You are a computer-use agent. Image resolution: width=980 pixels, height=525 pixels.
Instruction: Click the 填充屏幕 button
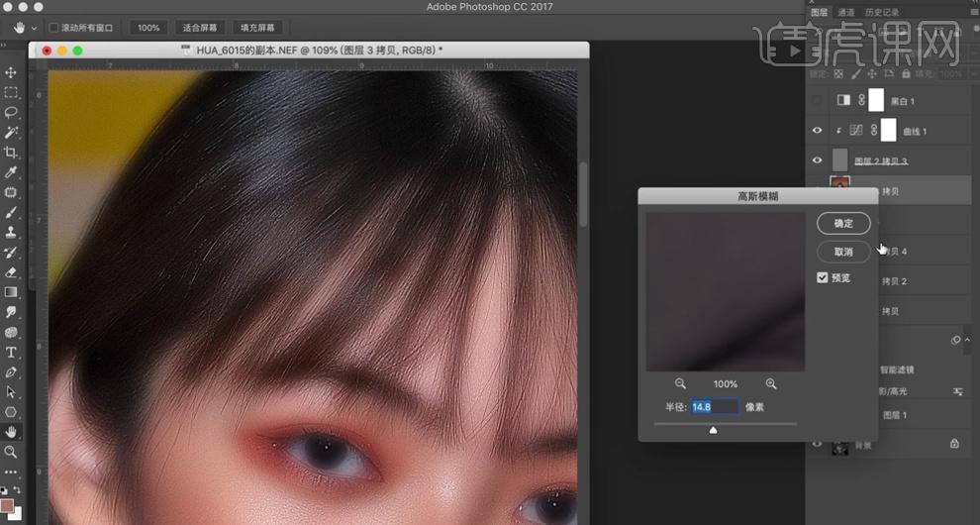pyautogui.click(x=257, y=28)
